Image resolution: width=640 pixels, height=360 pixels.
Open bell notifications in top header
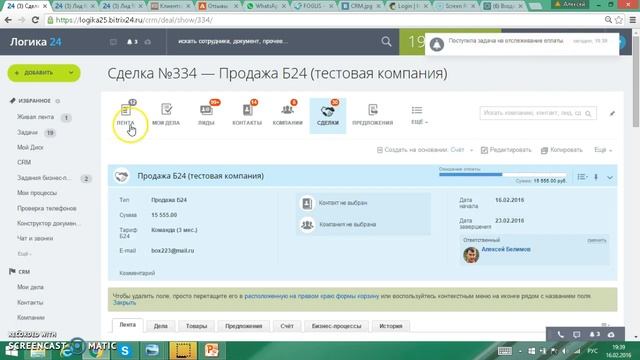(130, 42)
